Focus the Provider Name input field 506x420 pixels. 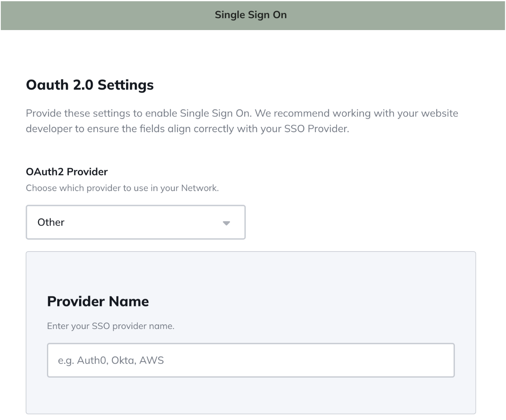point(251,360)
